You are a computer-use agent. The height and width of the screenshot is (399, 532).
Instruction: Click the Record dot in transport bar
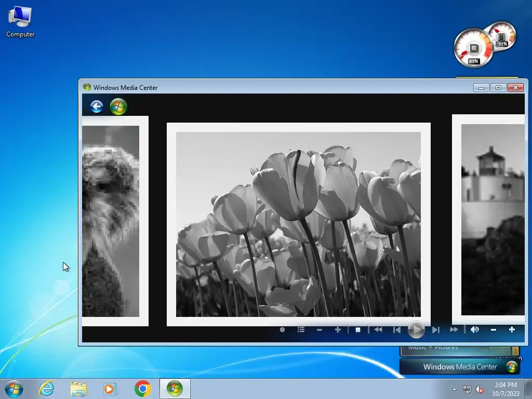pos(282,329)
